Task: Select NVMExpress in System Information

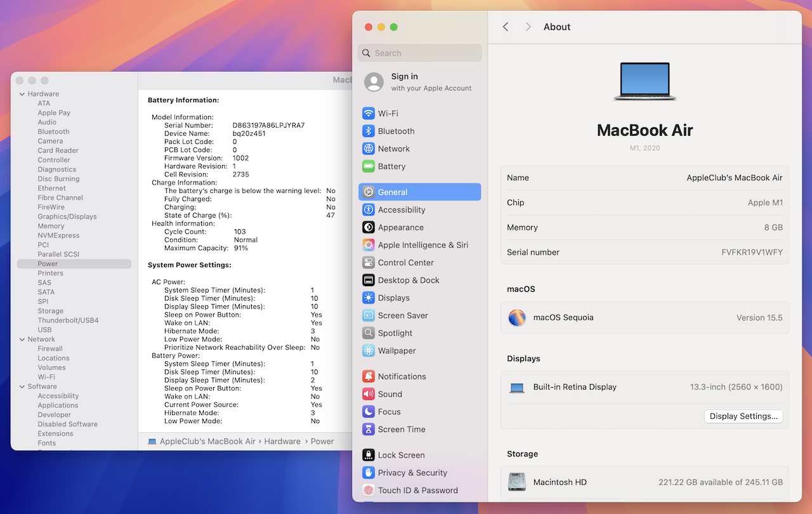Action: tap(58, 235)
